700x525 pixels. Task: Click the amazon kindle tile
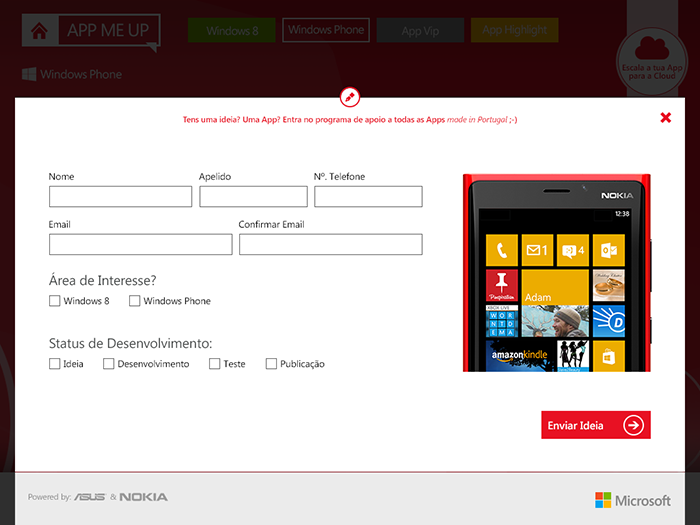[x=519, y=356]
